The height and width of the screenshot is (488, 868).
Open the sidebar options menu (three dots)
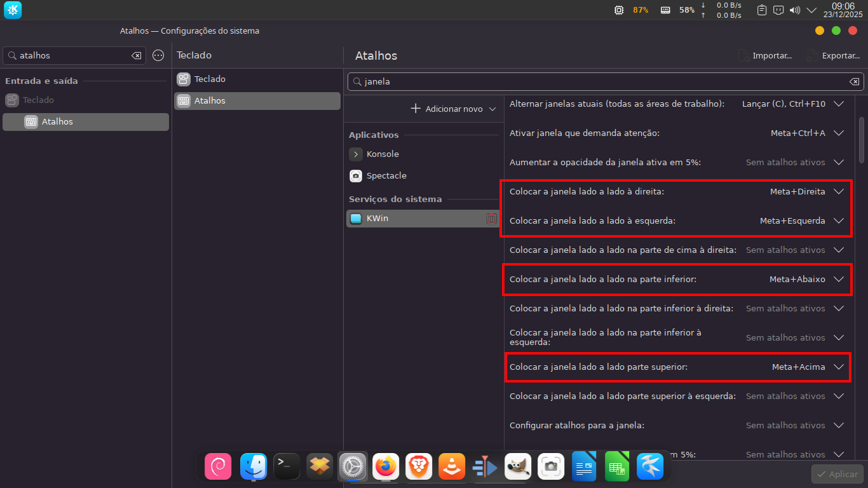pos(158,55)
